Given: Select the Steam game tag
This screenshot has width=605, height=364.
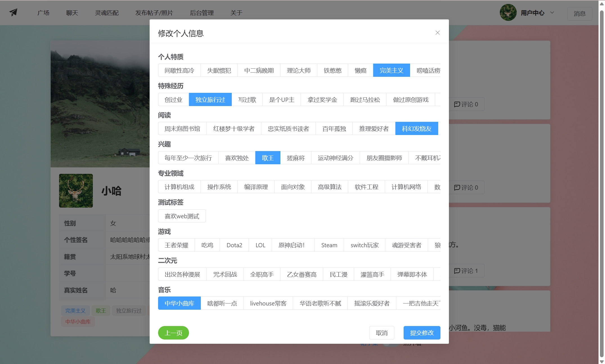Looking at the screenshot, I should pyautogui.click(x=329, y=245).
